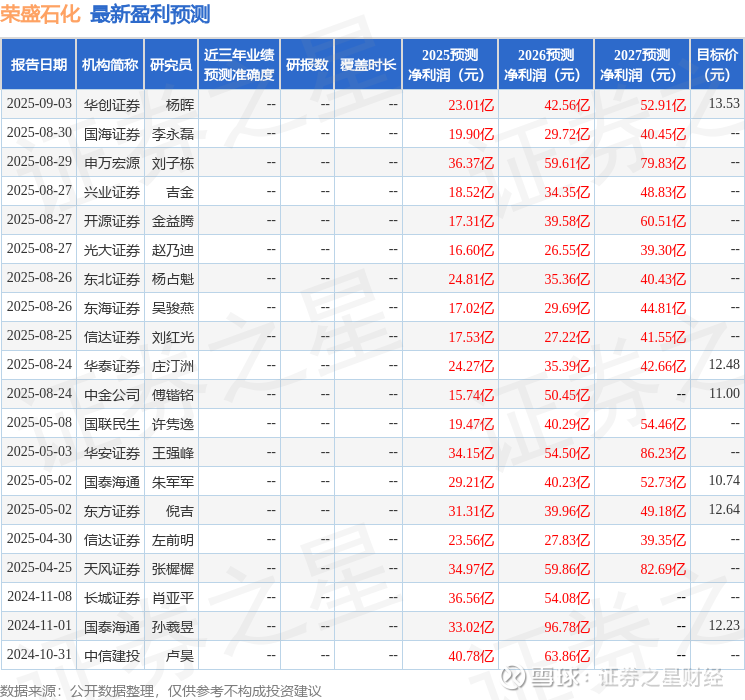Select date cell 2025-04-30

[39, 538]
